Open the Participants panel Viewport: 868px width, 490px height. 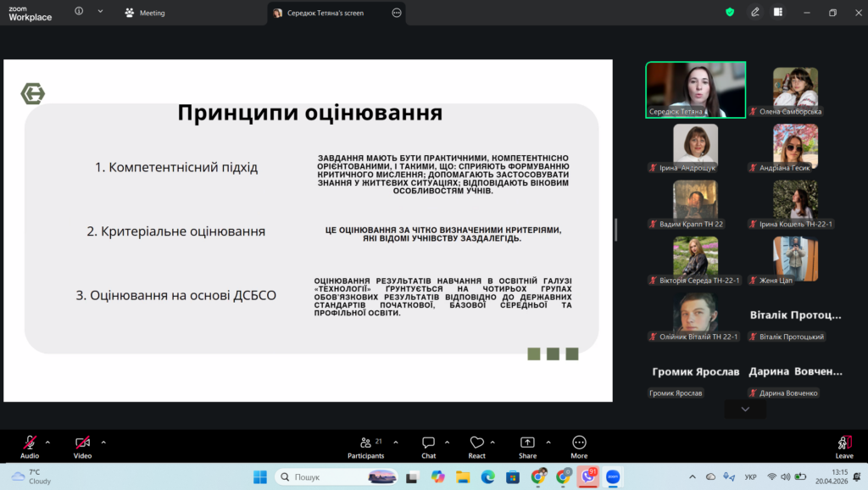pos(365,443)
